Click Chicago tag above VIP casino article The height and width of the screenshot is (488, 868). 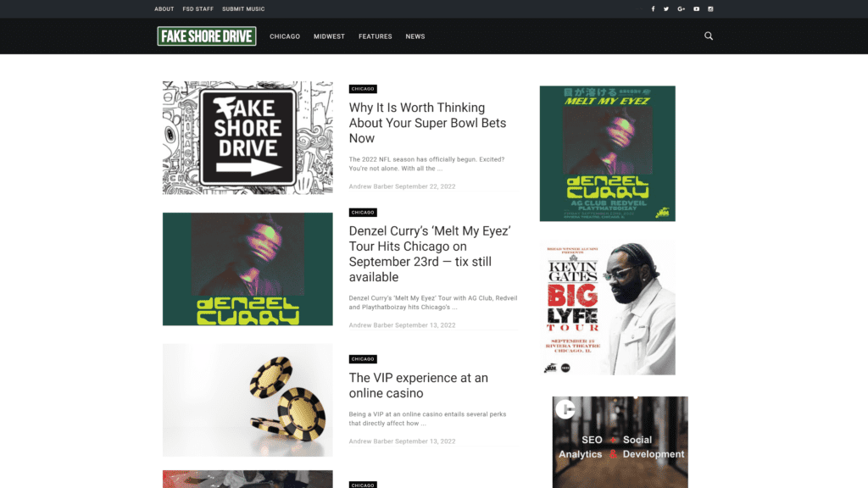pos(363,359)
